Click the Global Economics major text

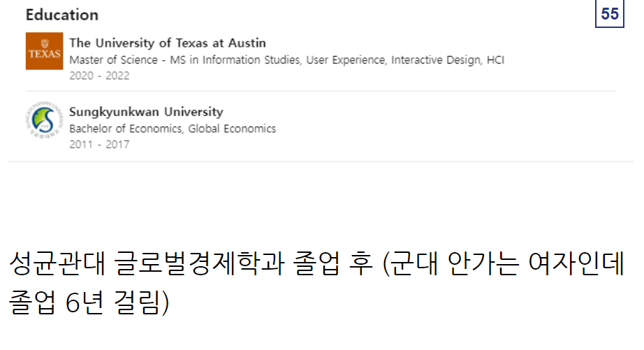click(x=232, y=129)
